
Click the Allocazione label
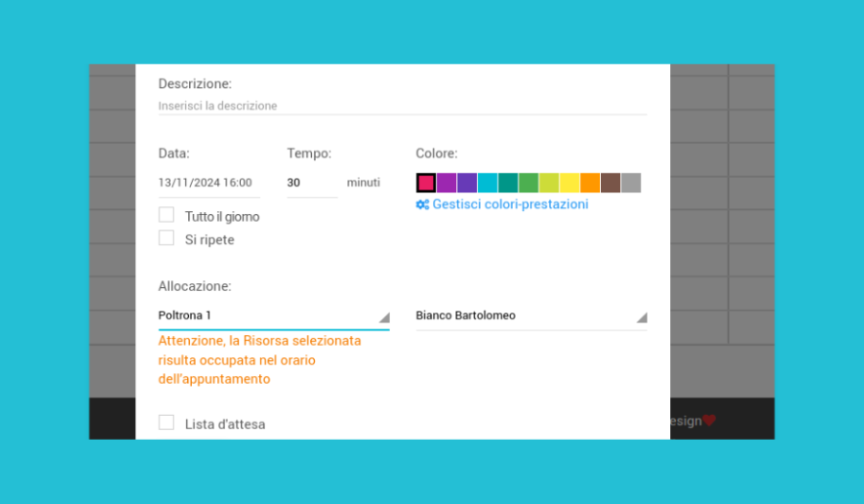coord(195,286)
